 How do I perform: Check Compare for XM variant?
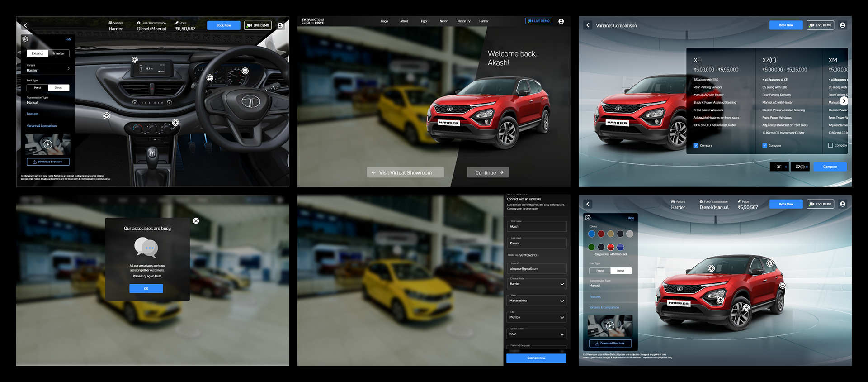click(830, 145)
